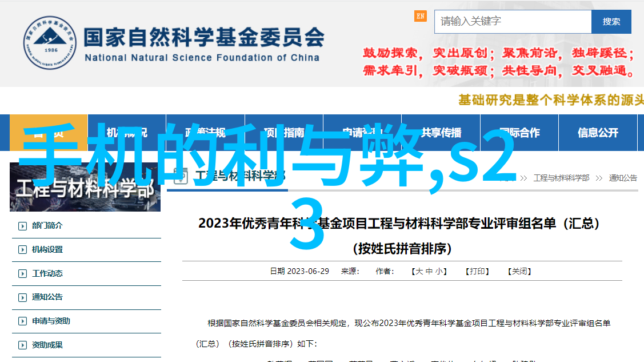This screenshot has width=644, height=362.
Task: Click the National Natural Science Foundation of China text
Action: [202, 58]
